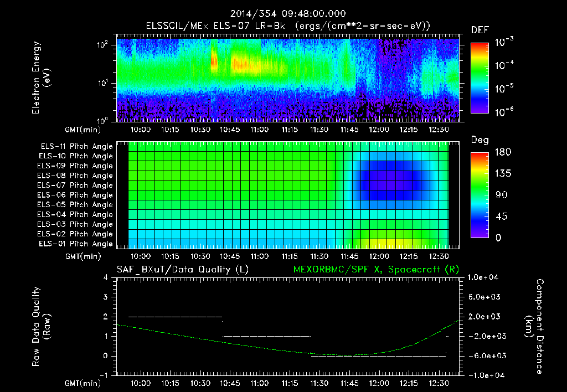Image resolution: width=567 pixels, height=392 pixels.
Task: Click the 10¹ electron energy axis tick
Action: pyautogui.click(x=102, y=83)
